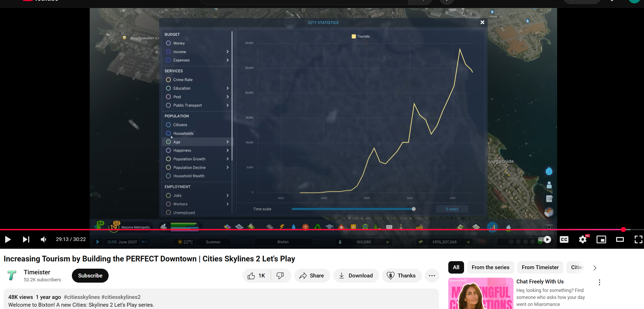Click the Download button
Image resolution: width=644 pixels, height=309 pixels.
356,276
